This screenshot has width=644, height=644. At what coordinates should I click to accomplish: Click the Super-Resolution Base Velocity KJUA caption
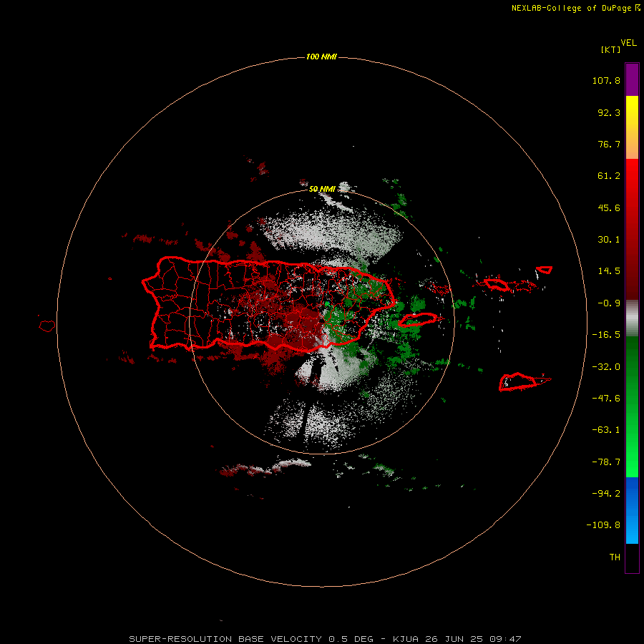coord(325,639)
